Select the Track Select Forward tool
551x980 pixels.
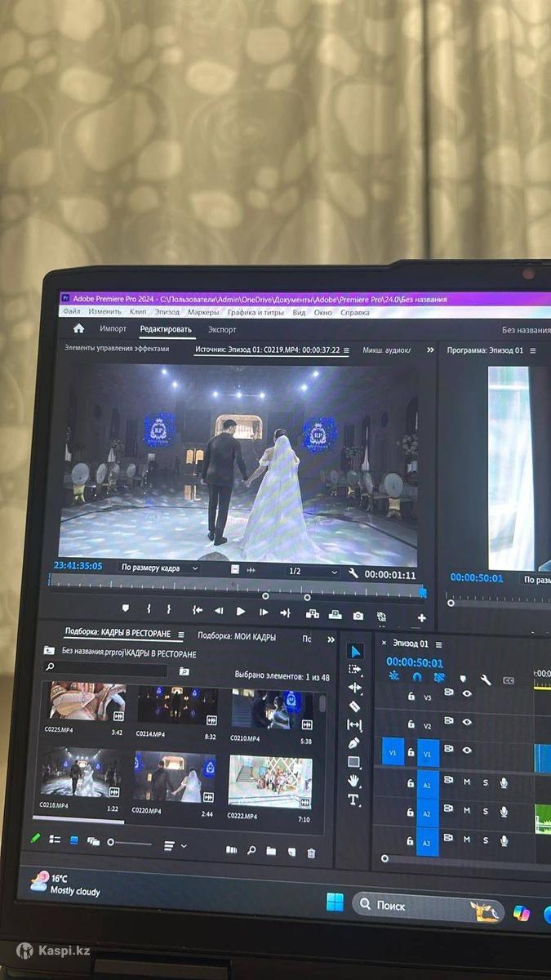tap(354, 669)
